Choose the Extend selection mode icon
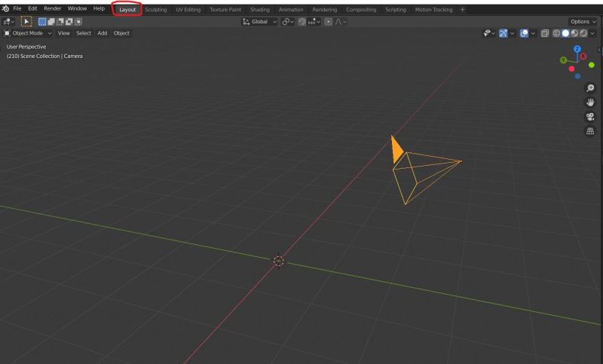Image resolution: width=603 pixels, height=364 pixels. tap(51, 22)
